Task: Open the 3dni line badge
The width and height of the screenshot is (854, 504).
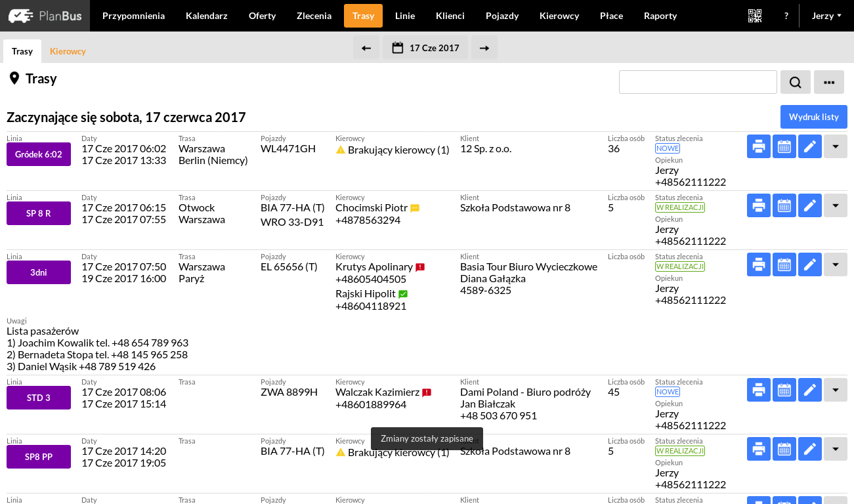Action: (39, 272)
